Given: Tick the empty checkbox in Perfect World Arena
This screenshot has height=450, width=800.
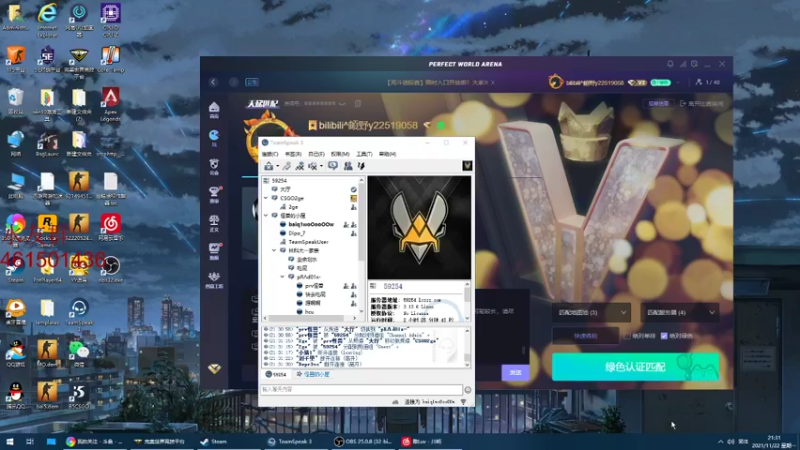Looking at the screenshot, I should coord(627,336).
